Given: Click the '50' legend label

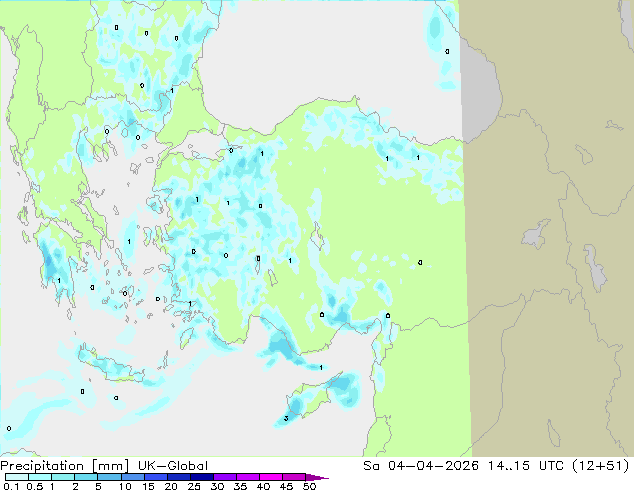Looking at the screenshot, I should pos(309,486).
